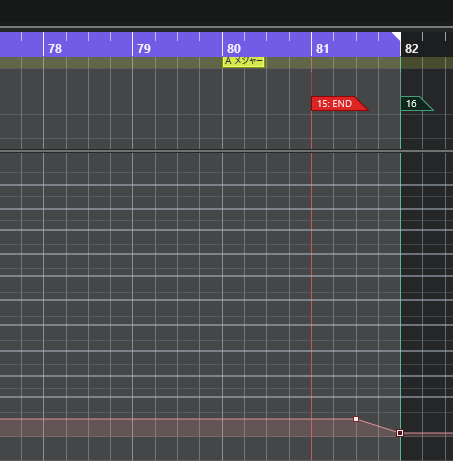Click bar 82 in the ruler
The image size is (453, 461).
click(x=412, y=49)
